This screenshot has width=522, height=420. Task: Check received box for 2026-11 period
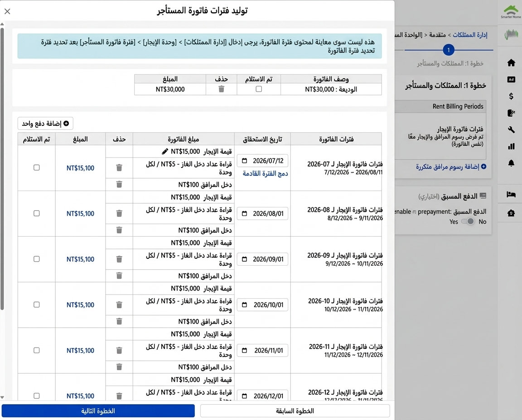click(37, 350)
